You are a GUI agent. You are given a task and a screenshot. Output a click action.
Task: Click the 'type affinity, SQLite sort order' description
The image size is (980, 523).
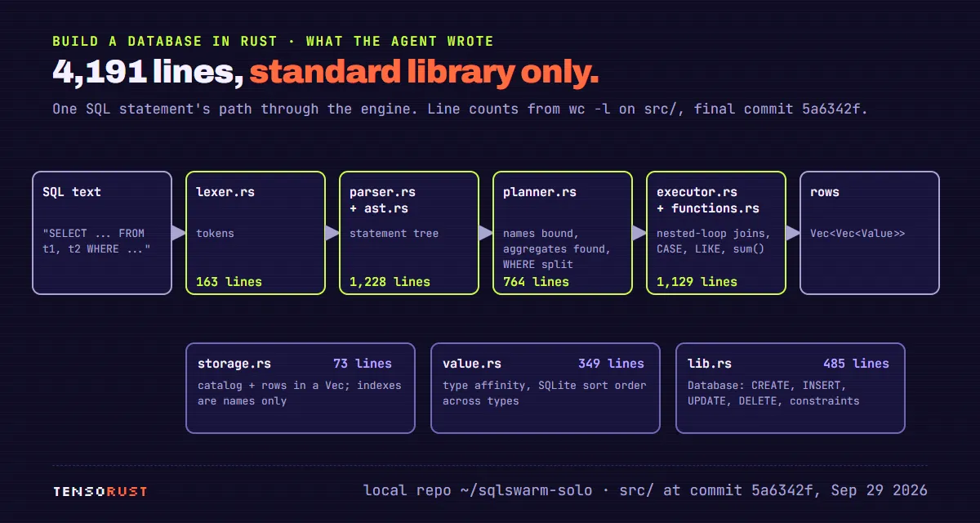click(545, 393)
